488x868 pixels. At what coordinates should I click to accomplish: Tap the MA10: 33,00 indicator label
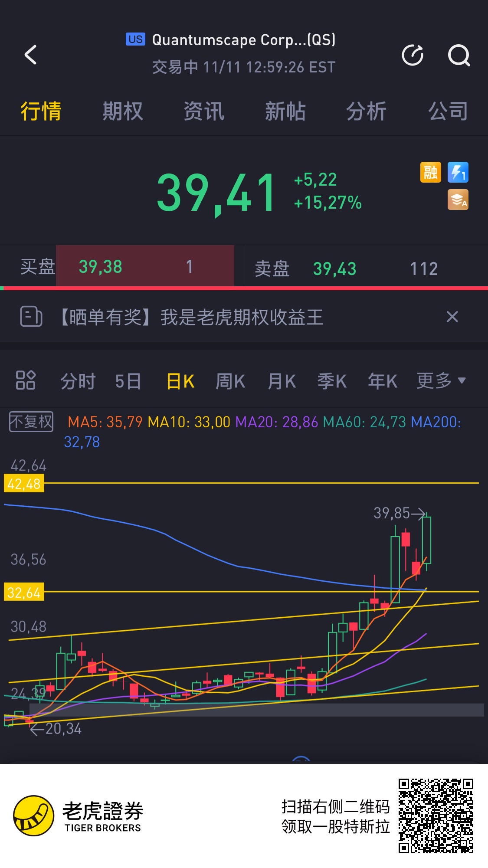[x=189, y=422]
